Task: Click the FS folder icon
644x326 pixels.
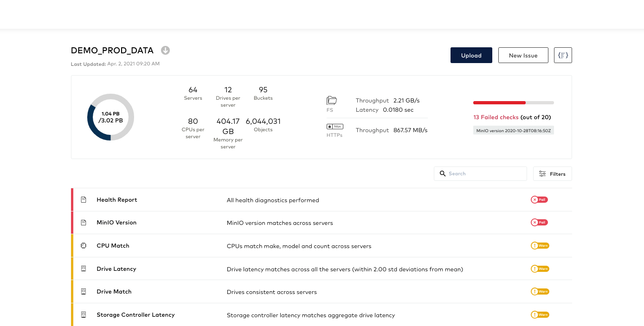Action: (331, 100)
